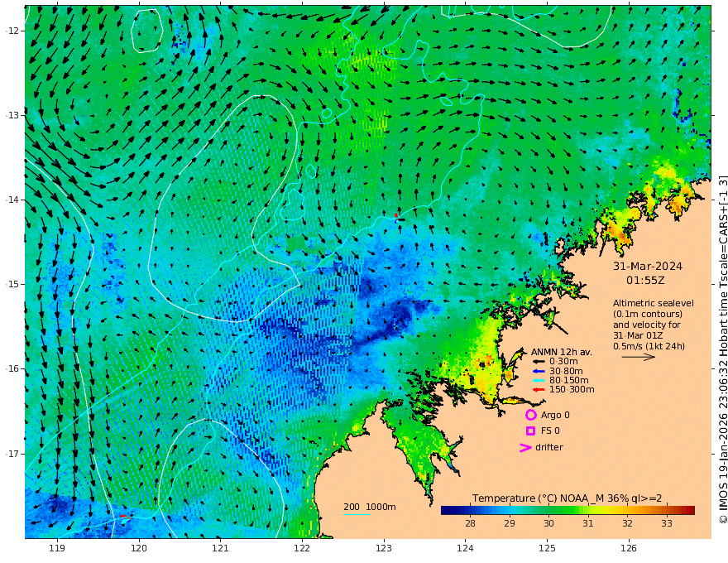The width and height of the screenshot is (728, 563).
Task: Click the colorbar tick label 32
Action: click(627, 523)
